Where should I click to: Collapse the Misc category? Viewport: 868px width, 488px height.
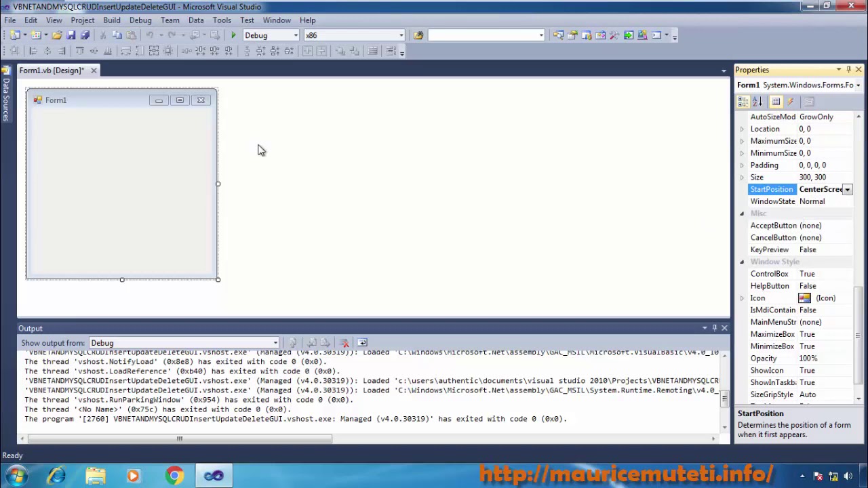pos(742,213)
